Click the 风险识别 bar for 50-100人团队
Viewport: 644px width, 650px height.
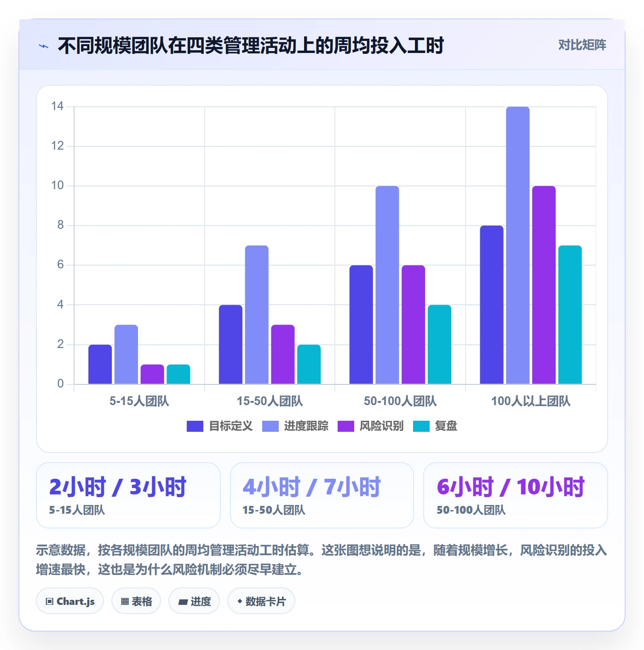click(x=414, y=325)
